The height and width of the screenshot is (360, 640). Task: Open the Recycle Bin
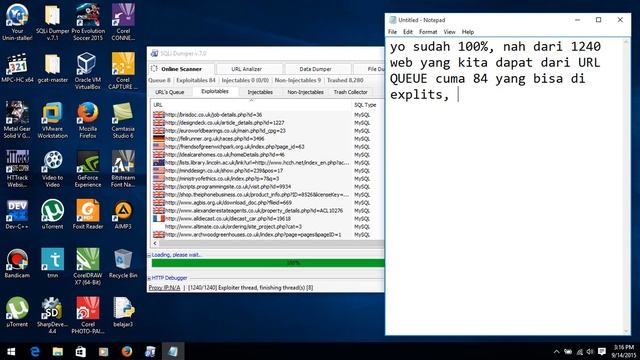tap(123, 263)
